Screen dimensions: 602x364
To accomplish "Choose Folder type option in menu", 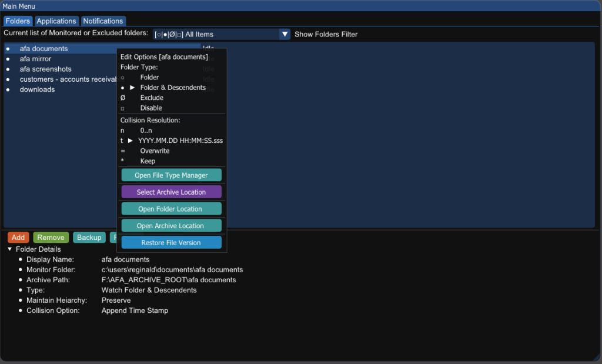I will click(x=172, y=77).
